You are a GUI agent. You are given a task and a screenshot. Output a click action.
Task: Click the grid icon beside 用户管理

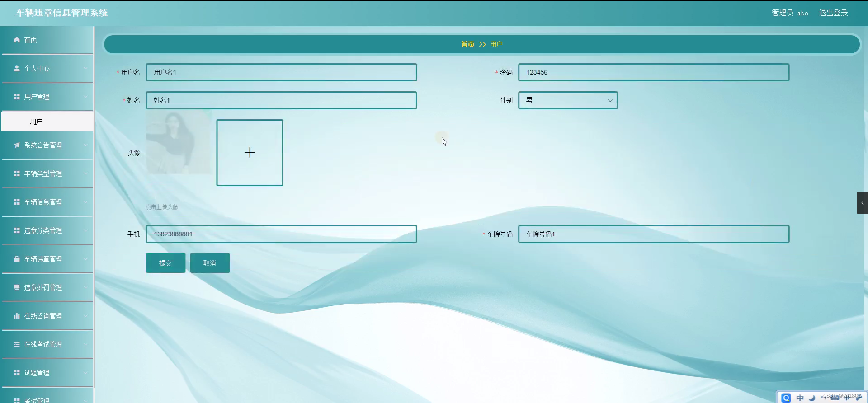(x=17, y=97)
